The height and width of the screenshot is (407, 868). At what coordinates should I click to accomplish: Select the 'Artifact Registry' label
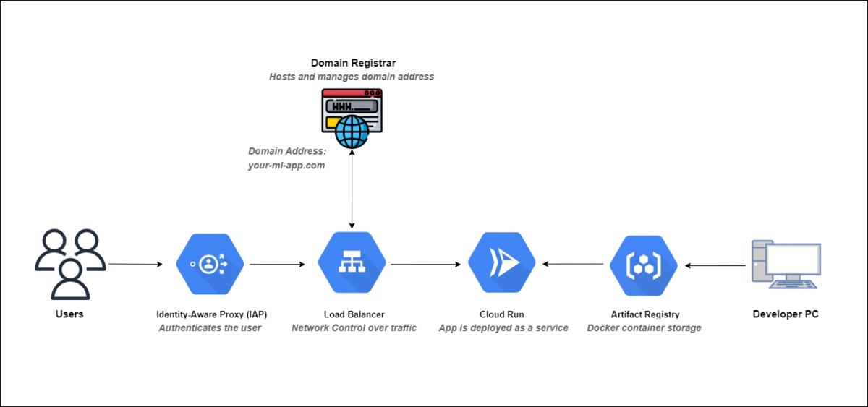pyautogui.click(x=644, y=315)
